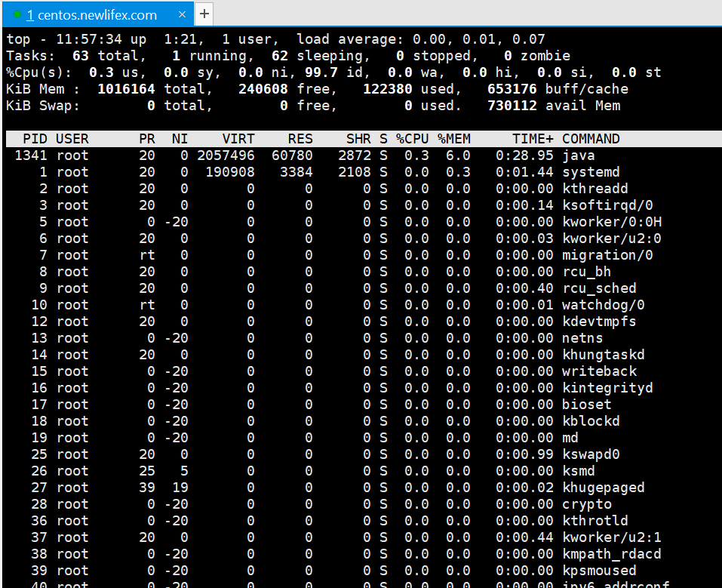Select the rcu_bh command text
The width and height of the screenshot is (722, 588).
pos(587,272)
